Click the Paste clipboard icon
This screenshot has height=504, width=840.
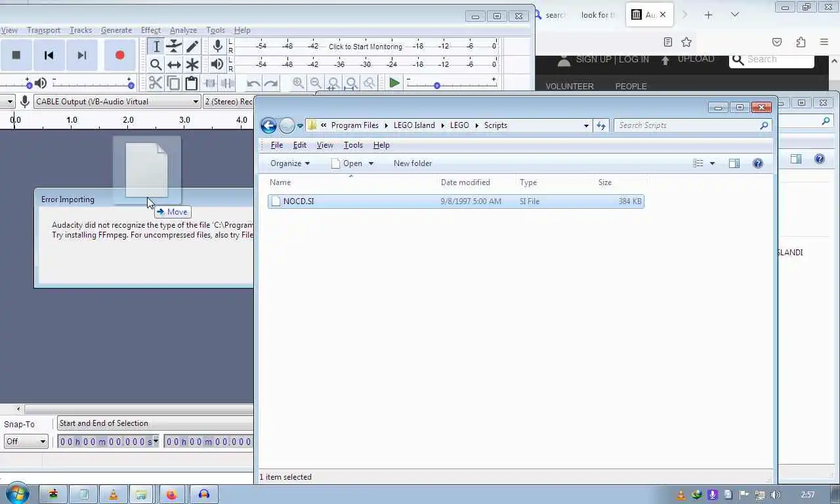click(x=191, y=83)
